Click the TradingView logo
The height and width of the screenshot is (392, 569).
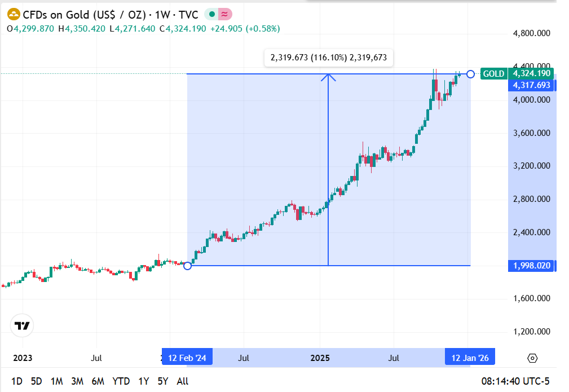click(x=23, y=325)
